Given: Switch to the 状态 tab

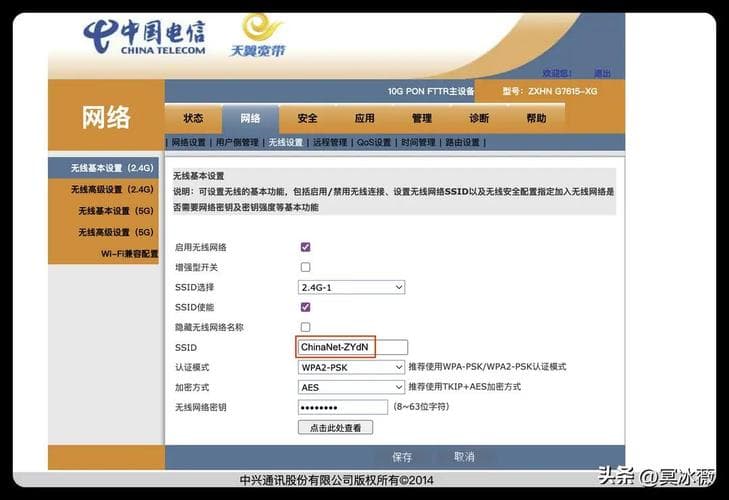Looking at the screenshot, I should 193,118.
